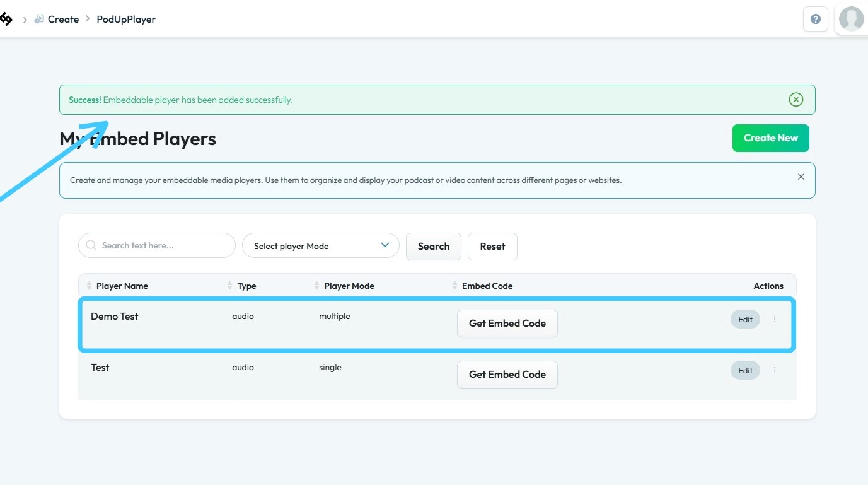Viewport: 868px width, 485px height.
Task: Sort by the Embed Code column
Action: point(487,286)
